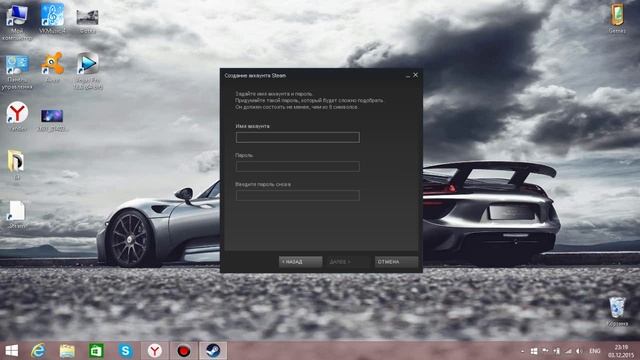Click the Steam taskbar icon
Viewport: 640px width, 360px height.
tap(213, 351)
